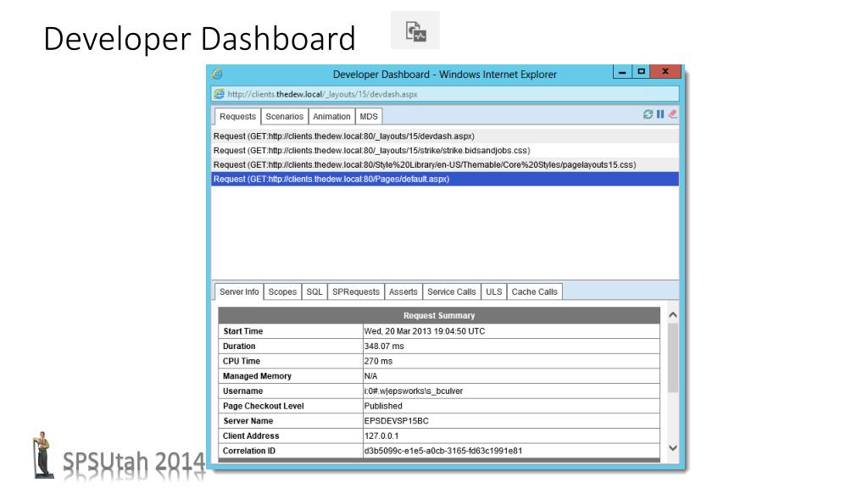Switch to the SQL tab
The width and height of the screenshot is (868, 488).
(314, 292)
